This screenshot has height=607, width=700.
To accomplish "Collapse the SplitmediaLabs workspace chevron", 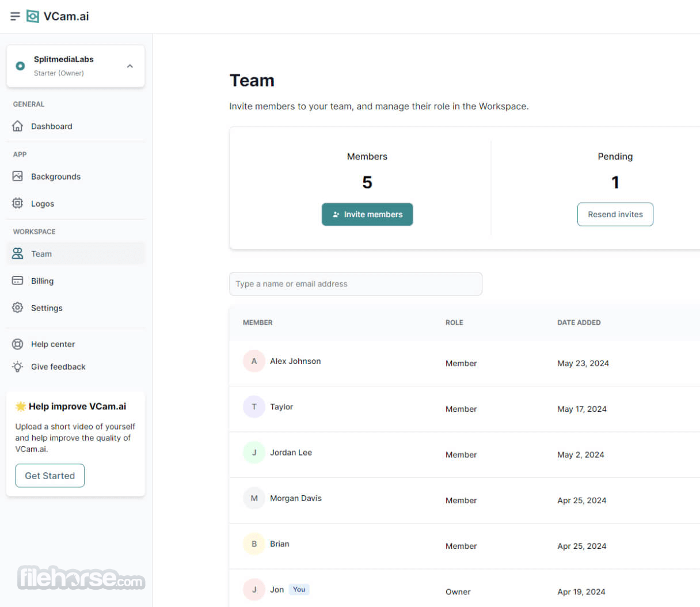I will click(130, 66).
